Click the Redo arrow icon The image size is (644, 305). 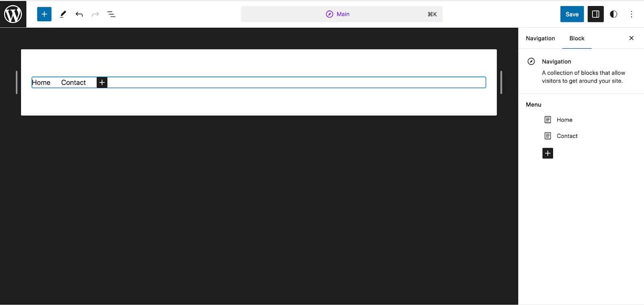point(95,14)
